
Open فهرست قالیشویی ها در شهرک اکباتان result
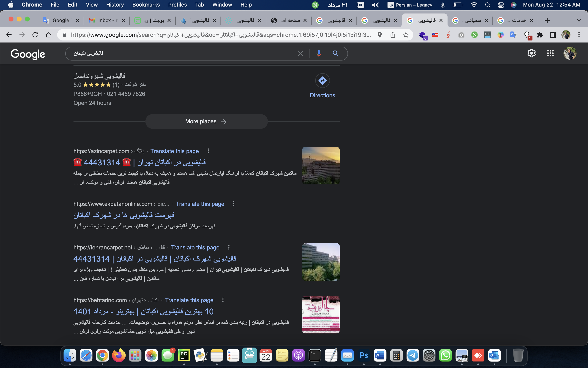124,215
